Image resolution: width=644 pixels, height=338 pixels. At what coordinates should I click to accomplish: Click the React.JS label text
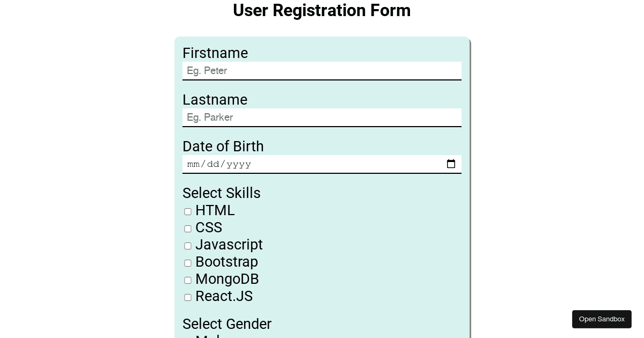click(224, 296)
